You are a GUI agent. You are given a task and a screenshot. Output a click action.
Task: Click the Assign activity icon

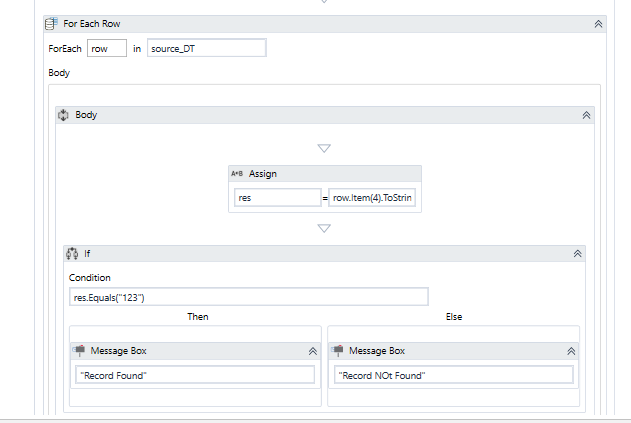(x=237, y=173)
